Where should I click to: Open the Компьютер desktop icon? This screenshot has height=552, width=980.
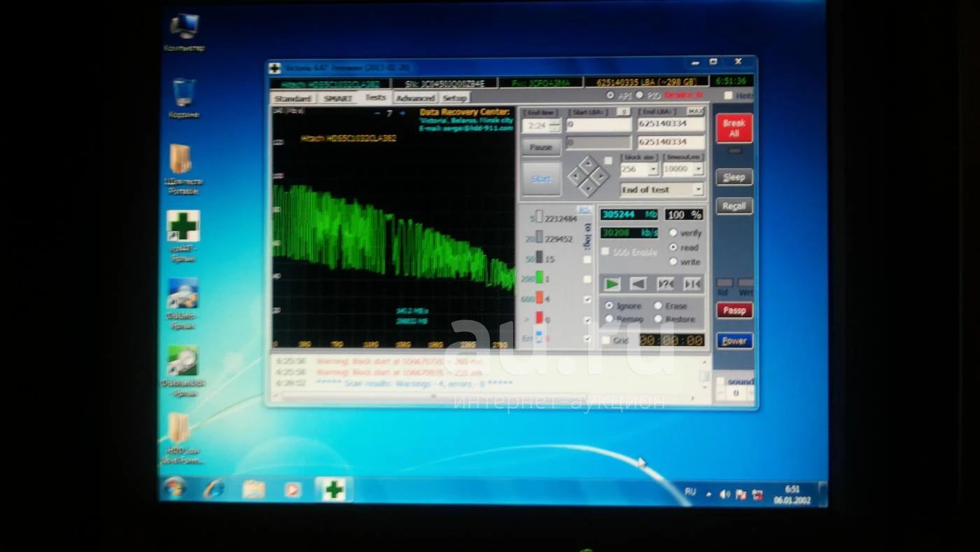click(x=183, y=32)
